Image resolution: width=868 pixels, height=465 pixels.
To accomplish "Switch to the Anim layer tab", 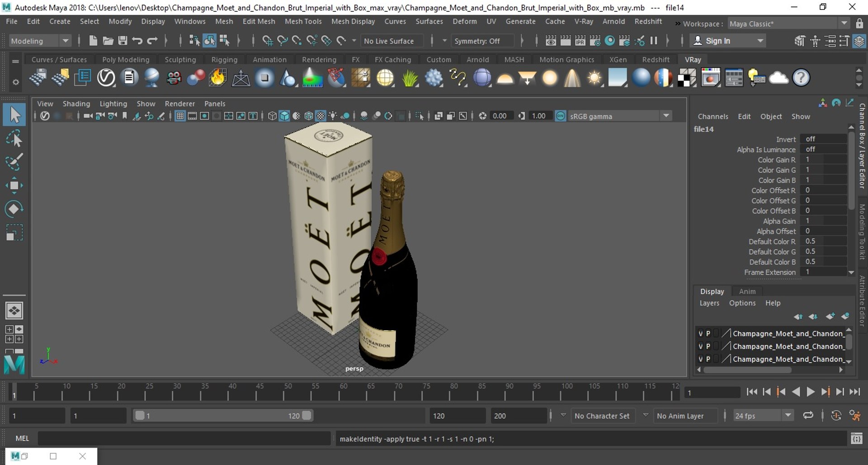I will point(747,291).
